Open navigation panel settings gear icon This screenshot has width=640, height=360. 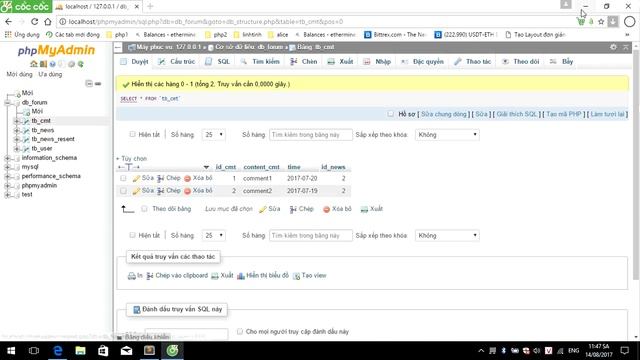point(71,64)
